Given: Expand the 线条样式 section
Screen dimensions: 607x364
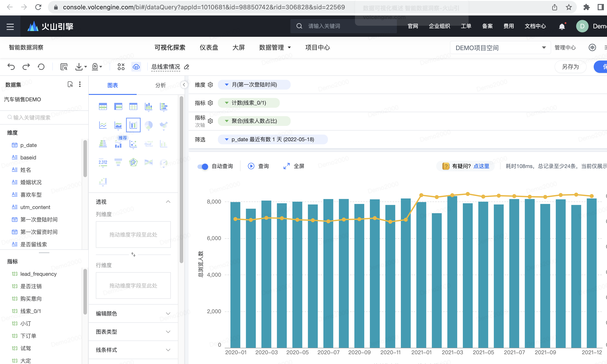Looking at the screenshot, I should (x=168, y=350).
